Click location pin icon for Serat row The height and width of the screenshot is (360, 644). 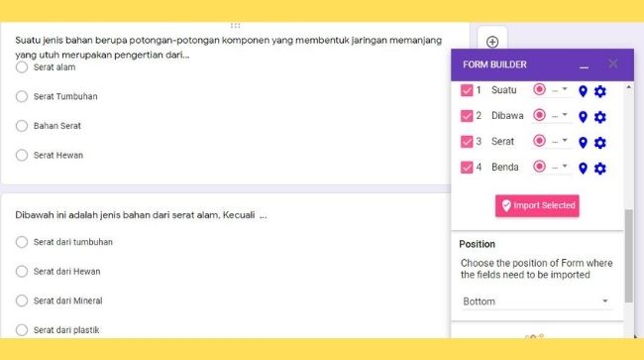(x=583, y=143)
